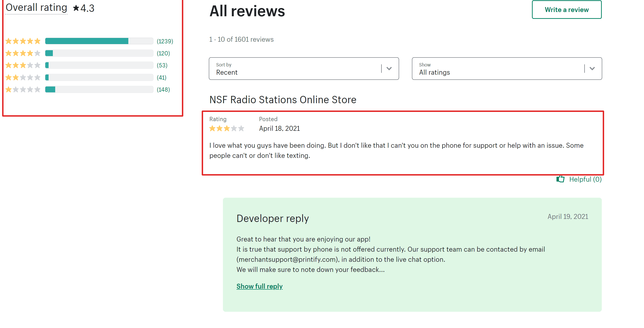Screen dimensions: 644x328
Task: Click the Show full reply link
Action: (x=259, y=286)
